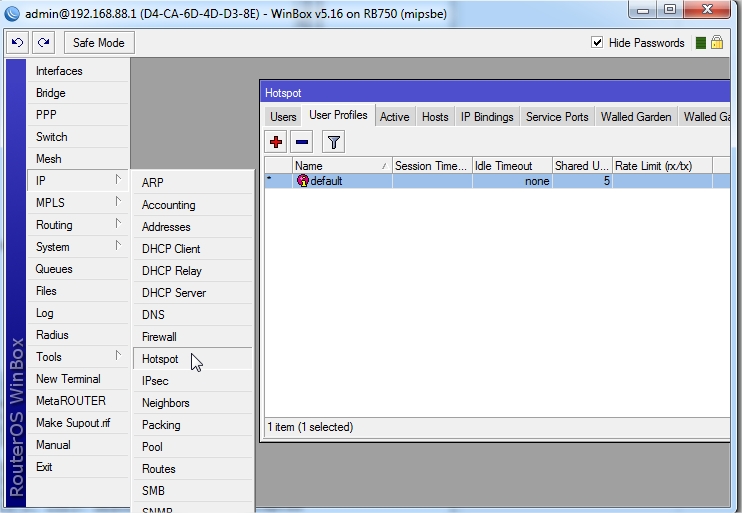Sort by Name column header
The image size is (742, 513).
[x=342, y=166]
